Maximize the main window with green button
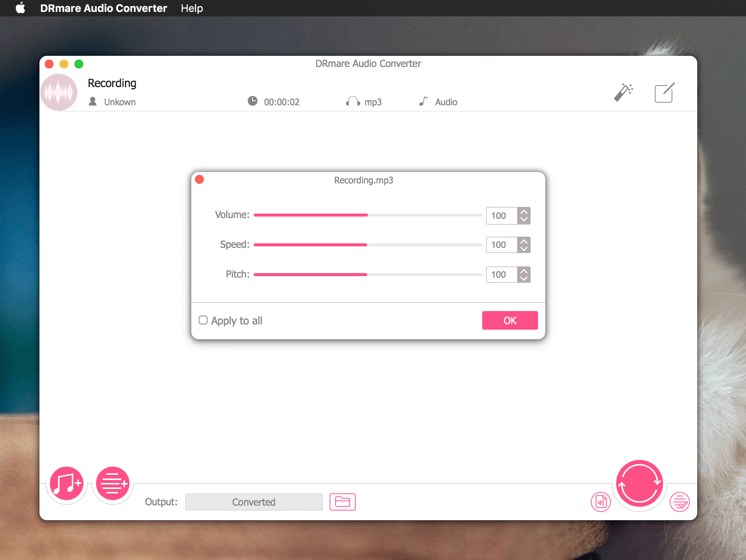Image resolution: width=746 pixels, height=560 pixels. click(x=79, y=64)
